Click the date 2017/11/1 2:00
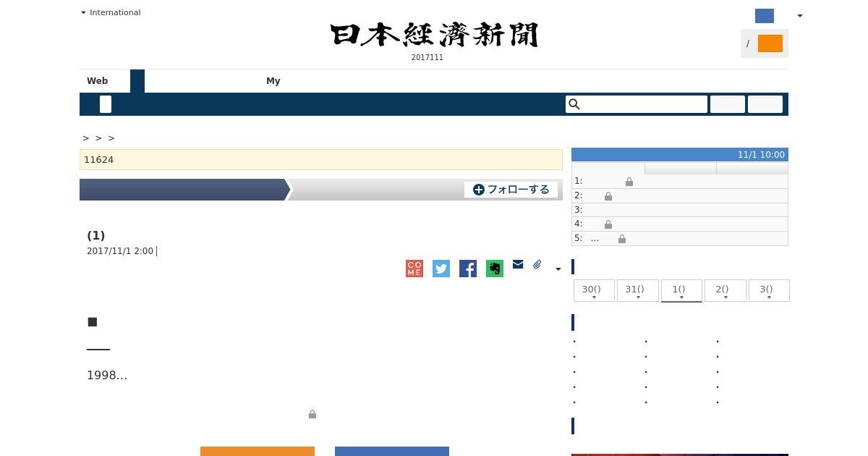 [120, 251]
